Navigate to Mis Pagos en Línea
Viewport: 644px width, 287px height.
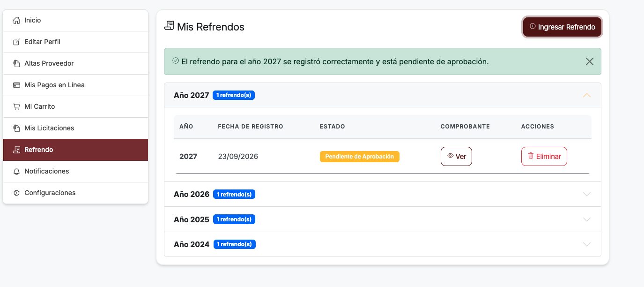(75, 85)
